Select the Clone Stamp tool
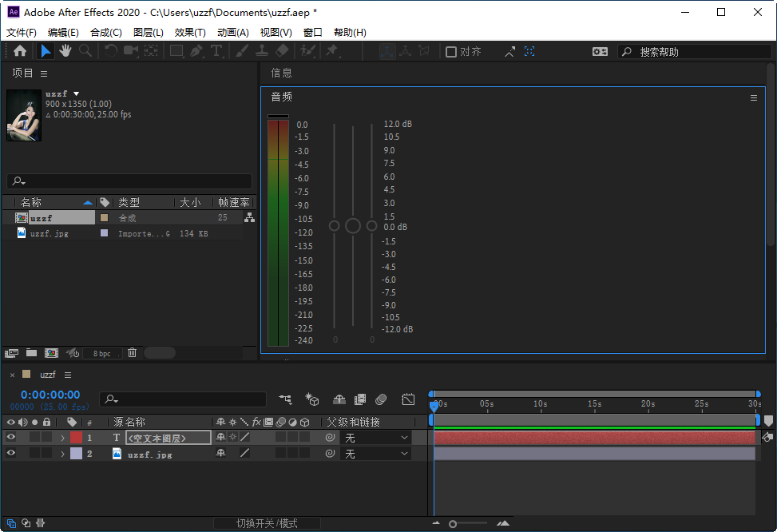Image resolution: width=777 pixels, height=532 pixels. [x=263, y=50]
